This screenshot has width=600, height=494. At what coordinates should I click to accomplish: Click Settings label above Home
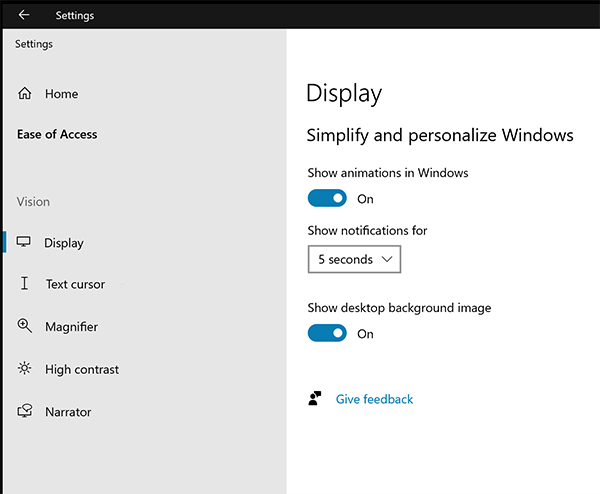34,44
